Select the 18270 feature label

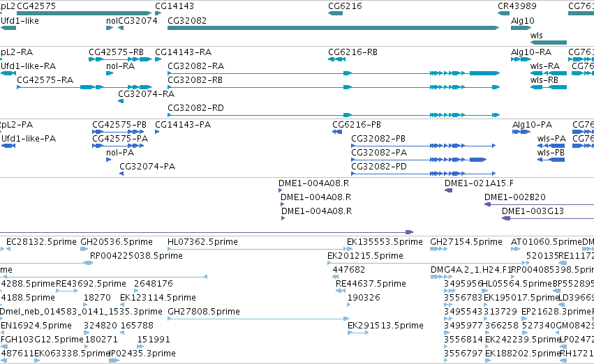coord(97,298)
